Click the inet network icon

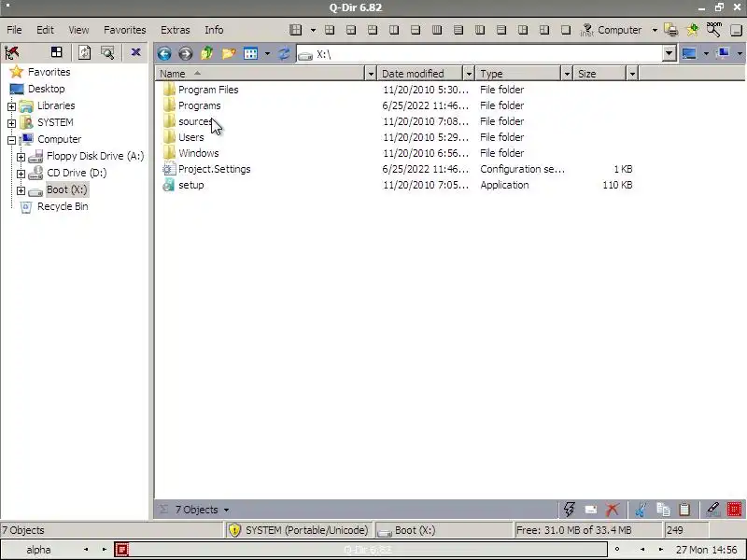[586, 30]
